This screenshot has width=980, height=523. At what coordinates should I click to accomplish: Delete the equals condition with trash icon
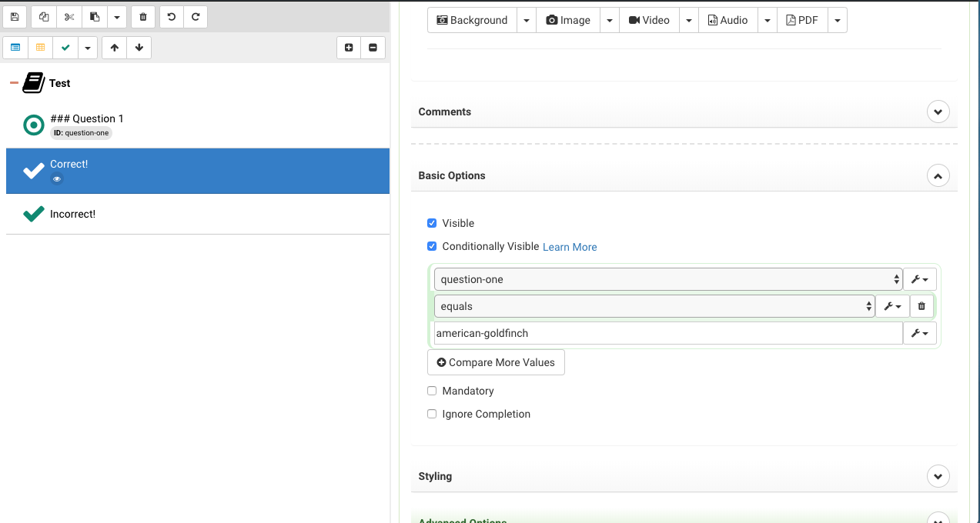[921, 306]
